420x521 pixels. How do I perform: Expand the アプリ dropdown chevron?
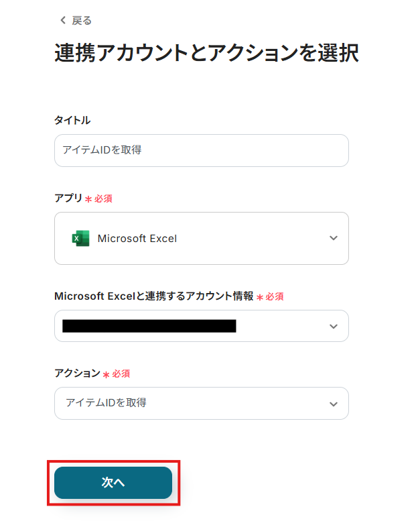click(334, 238)
